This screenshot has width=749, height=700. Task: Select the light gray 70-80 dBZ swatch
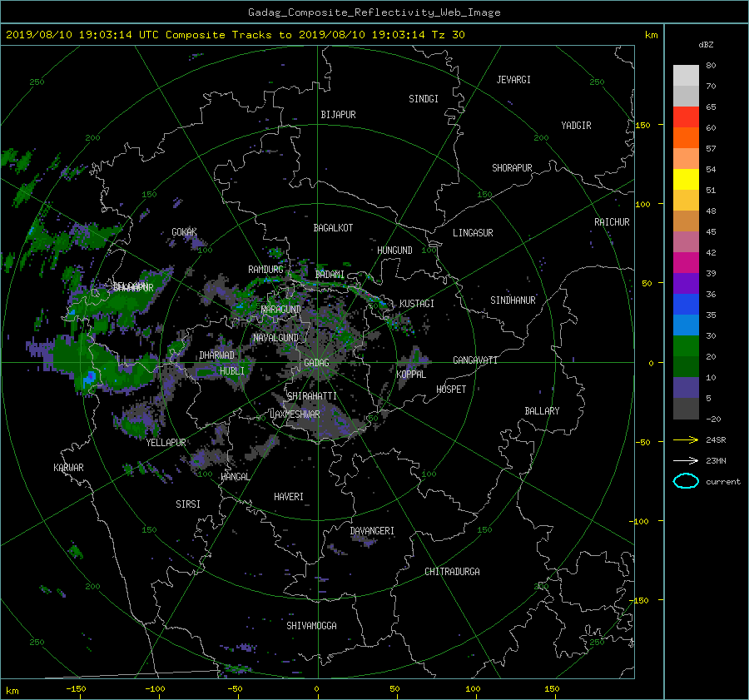686,75
